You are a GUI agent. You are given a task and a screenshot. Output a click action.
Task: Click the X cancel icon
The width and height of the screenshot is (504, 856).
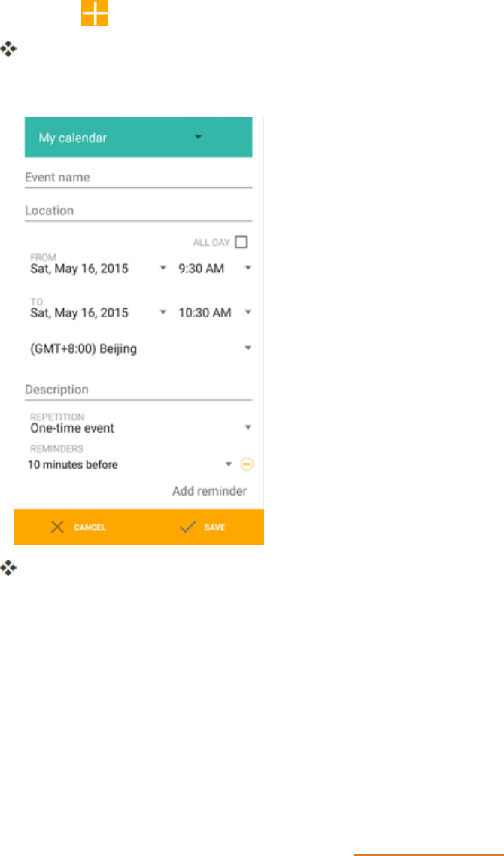[57, 527]
